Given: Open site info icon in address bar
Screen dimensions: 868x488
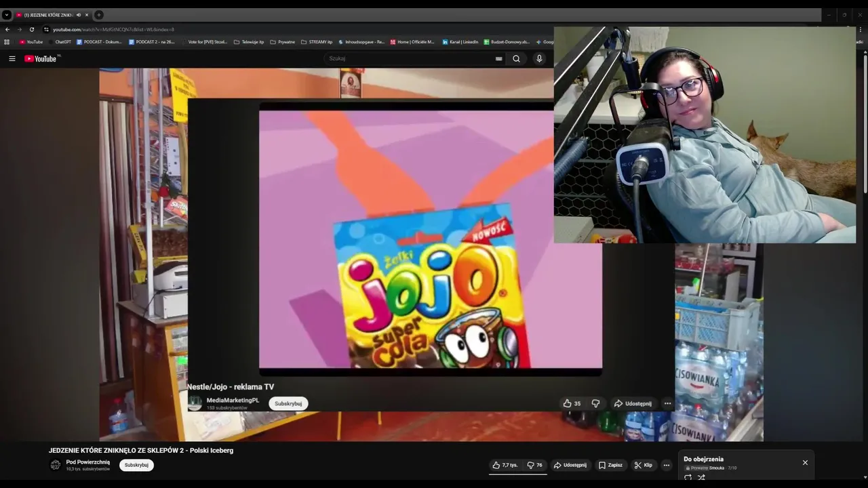Looking at the screenshot, I should (x=46, y=30).
